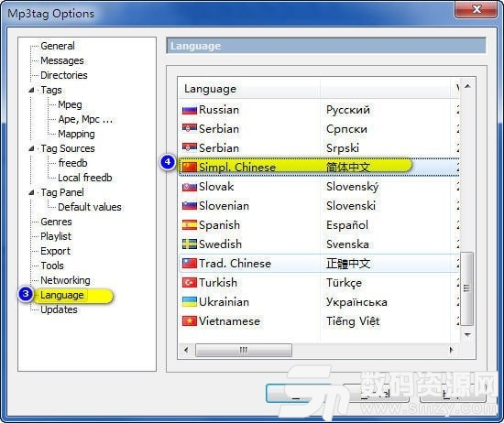Open the Default values page
The width and height of the screenshot is (504, 423).
pos(90,207)
